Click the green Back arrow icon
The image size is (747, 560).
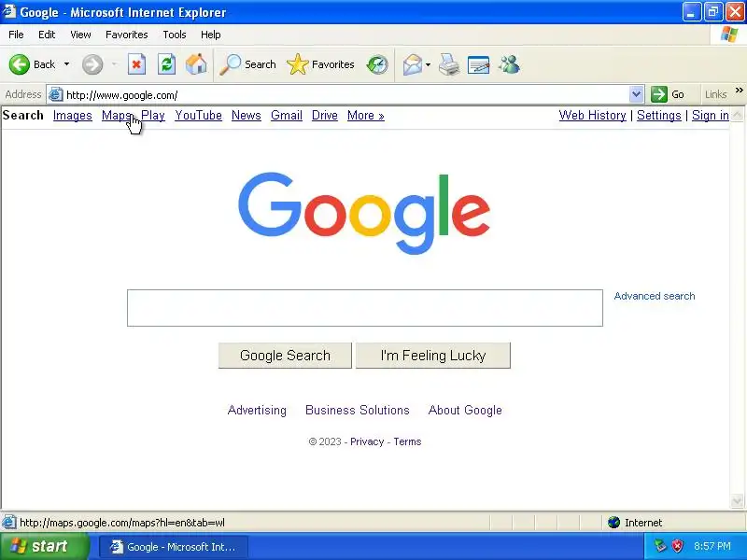[20, 64]
